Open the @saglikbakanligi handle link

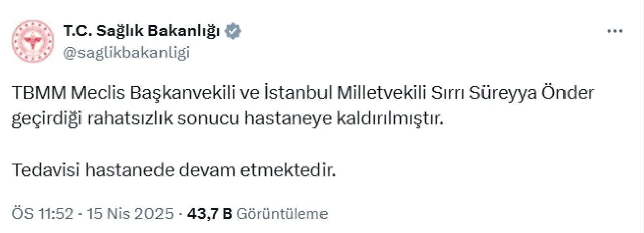pyautogui.click(x=126, y=52)
